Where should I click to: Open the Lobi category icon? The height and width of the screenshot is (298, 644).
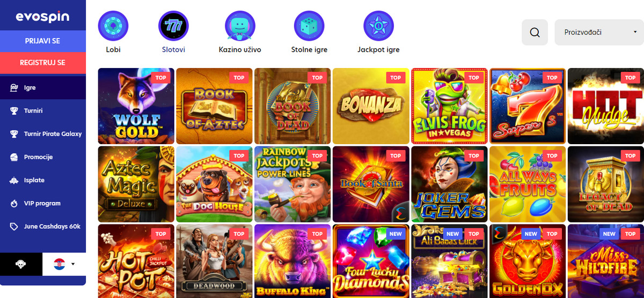point(113,26)
